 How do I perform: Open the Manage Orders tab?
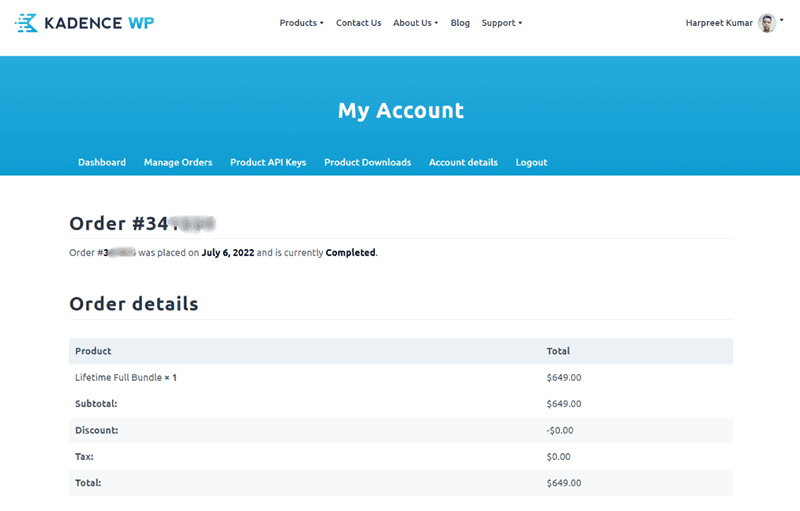(x=178, y=162)
